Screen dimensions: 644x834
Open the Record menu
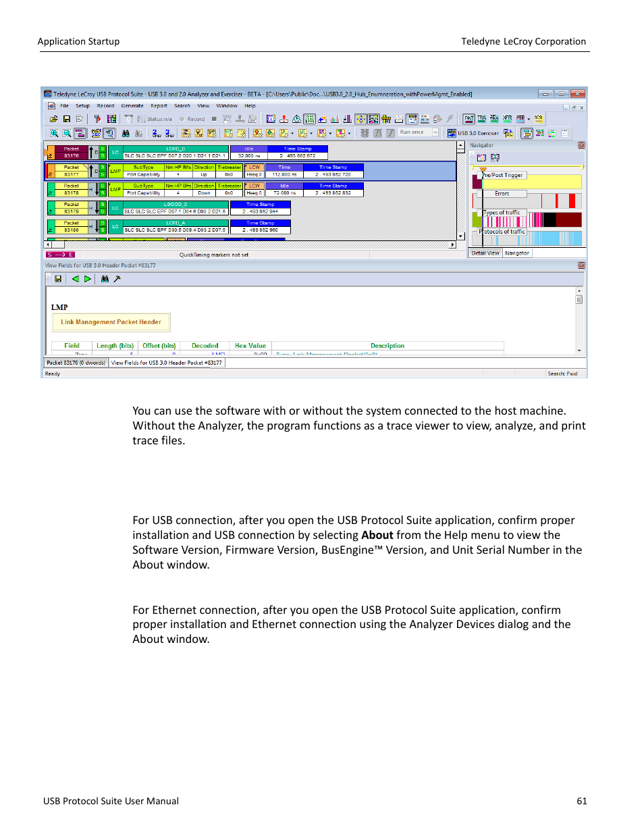105,106
